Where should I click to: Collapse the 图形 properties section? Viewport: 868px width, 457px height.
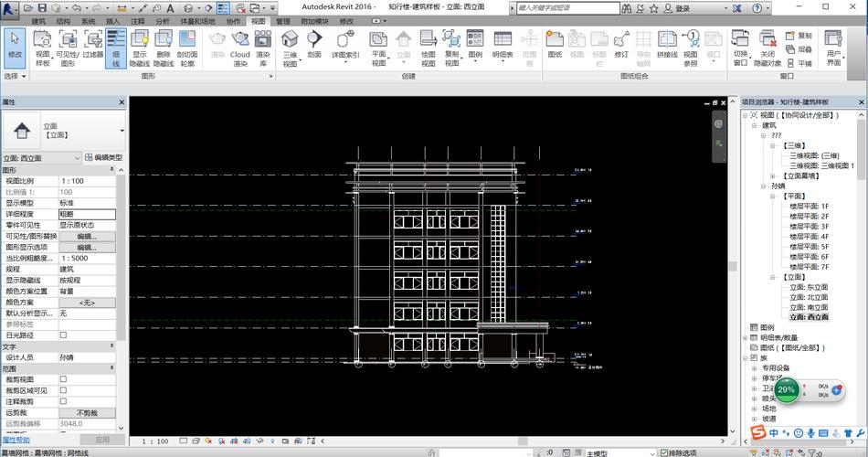pyautogui.click(x=111, y=169)
